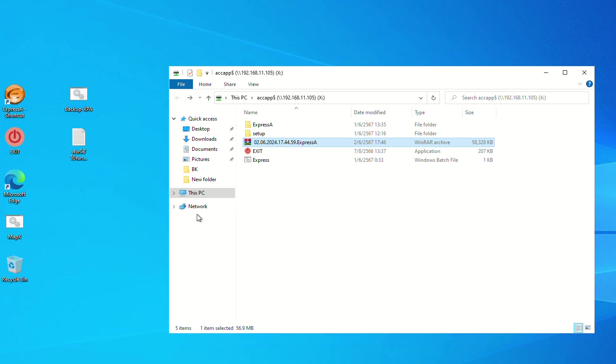
Task: Open the Customize Quick Access Toolbar dropdown
Action: [207, 73]
